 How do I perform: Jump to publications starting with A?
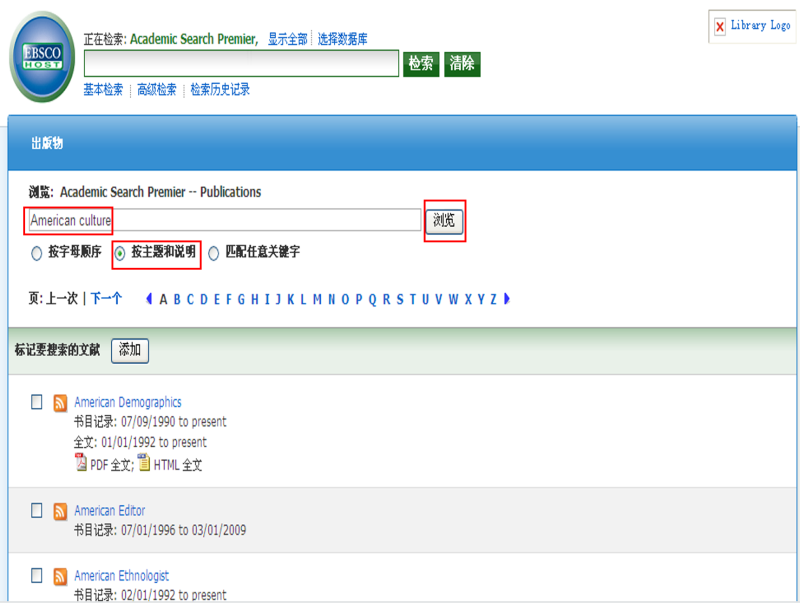pos(163,299)
